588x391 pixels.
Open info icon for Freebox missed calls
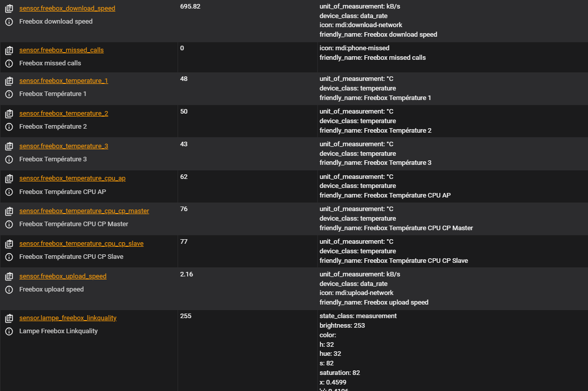[9, 63]
